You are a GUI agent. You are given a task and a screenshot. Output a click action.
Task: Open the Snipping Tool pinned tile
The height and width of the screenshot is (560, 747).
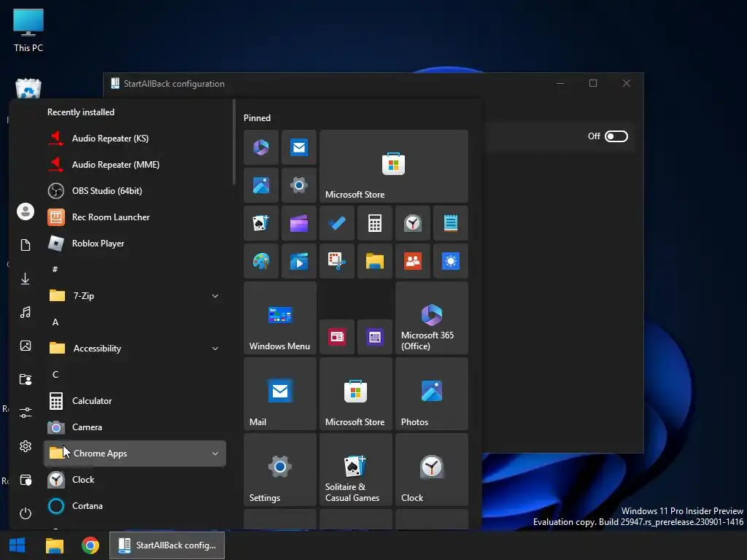337,261
